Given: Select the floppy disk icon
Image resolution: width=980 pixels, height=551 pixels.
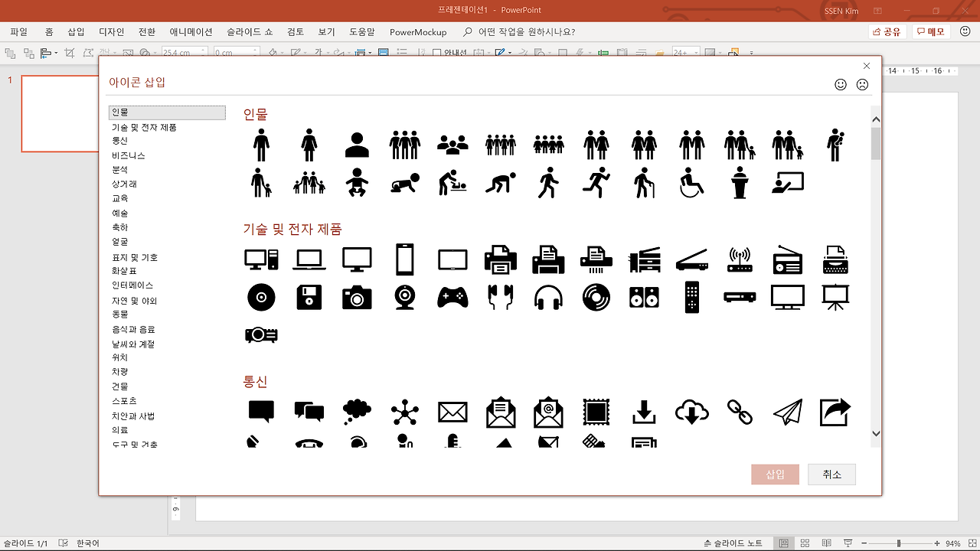Looking at the screenshot, I should 309,297.
